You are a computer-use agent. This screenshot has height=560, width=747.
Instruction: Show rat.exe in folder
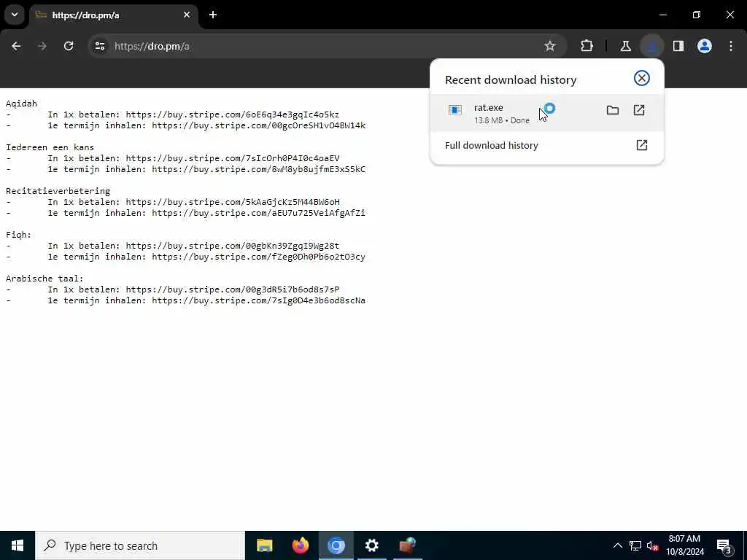613,111
